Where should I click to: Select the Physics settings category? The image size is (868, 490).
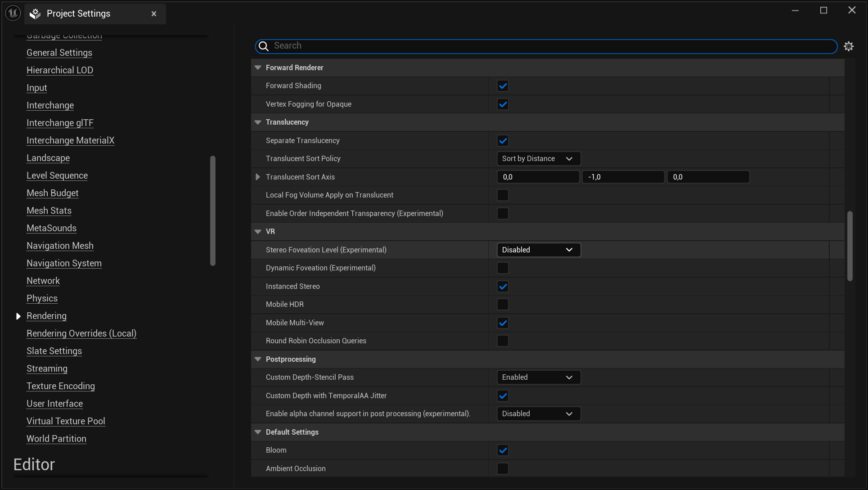[x=42, y=298]
